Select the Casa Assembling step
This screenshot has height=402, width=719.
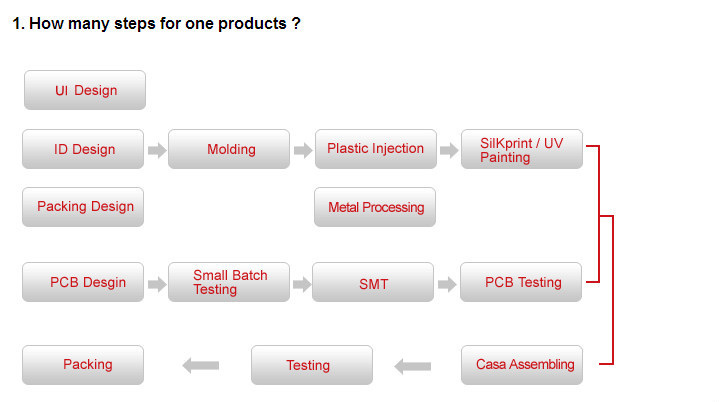point(524,365)
